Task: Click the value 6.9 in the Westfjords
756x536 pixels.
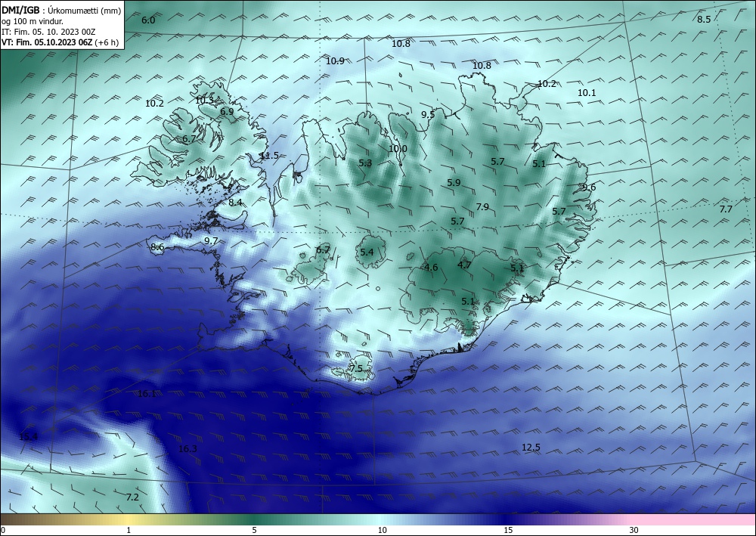Action: pyautogui.click(x=227, y=111)
